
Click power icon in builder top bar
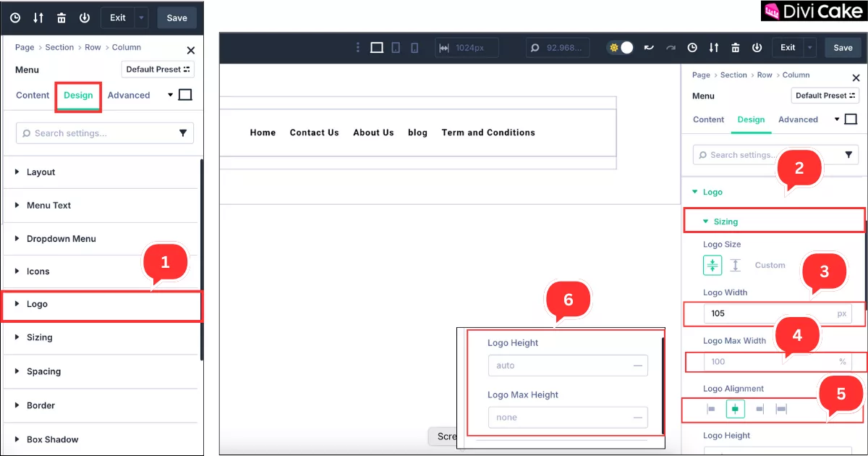point(757,48)
